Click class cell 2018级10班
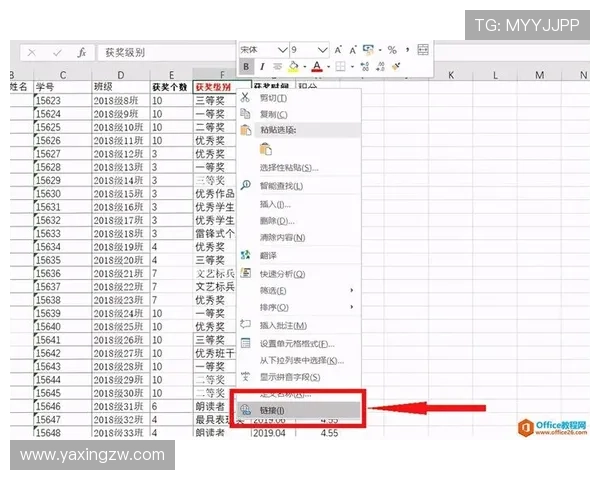Screen dimensions: 600x480 121,127
